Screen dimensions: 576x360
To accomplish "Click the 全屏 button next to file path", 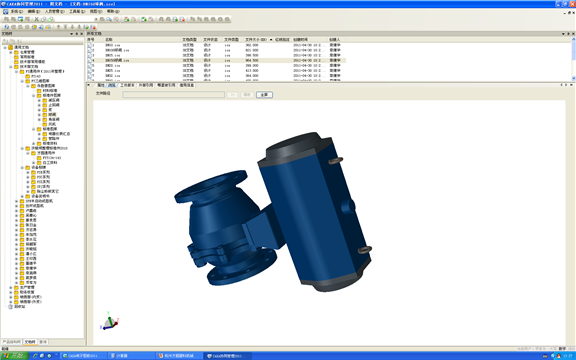I will (x=264, y=95).
